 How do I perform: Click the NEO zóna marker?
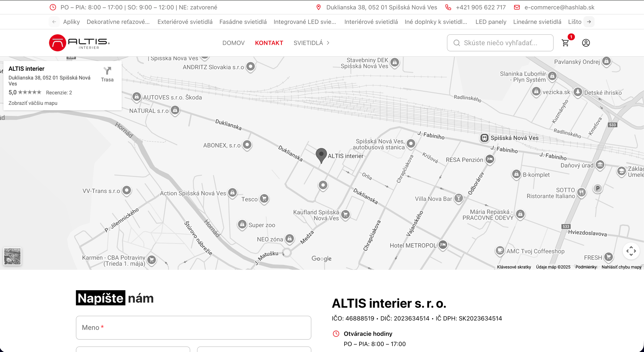coord(290,239)
